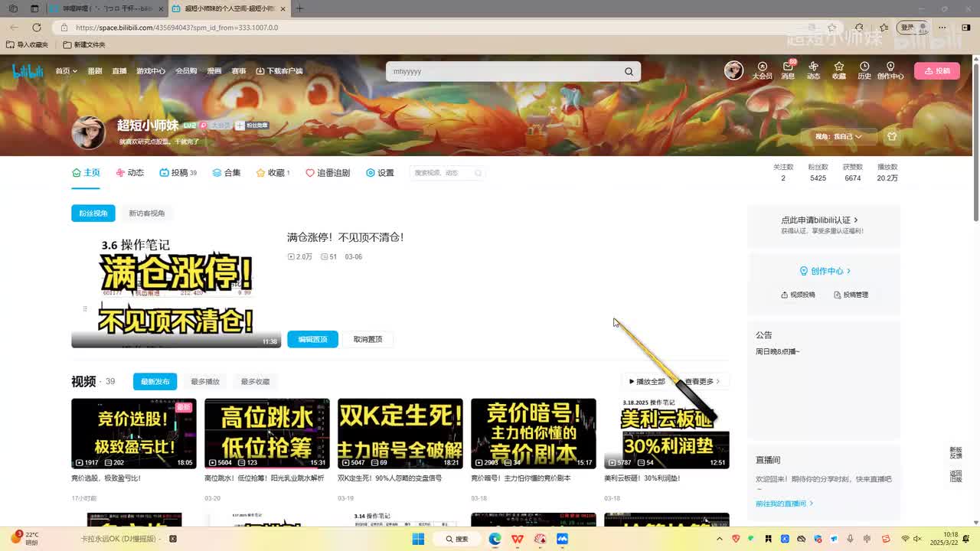Click the site info lock icon in the address bar
Viewport: 980px width, 551px height.
click(x=66, y=28)
